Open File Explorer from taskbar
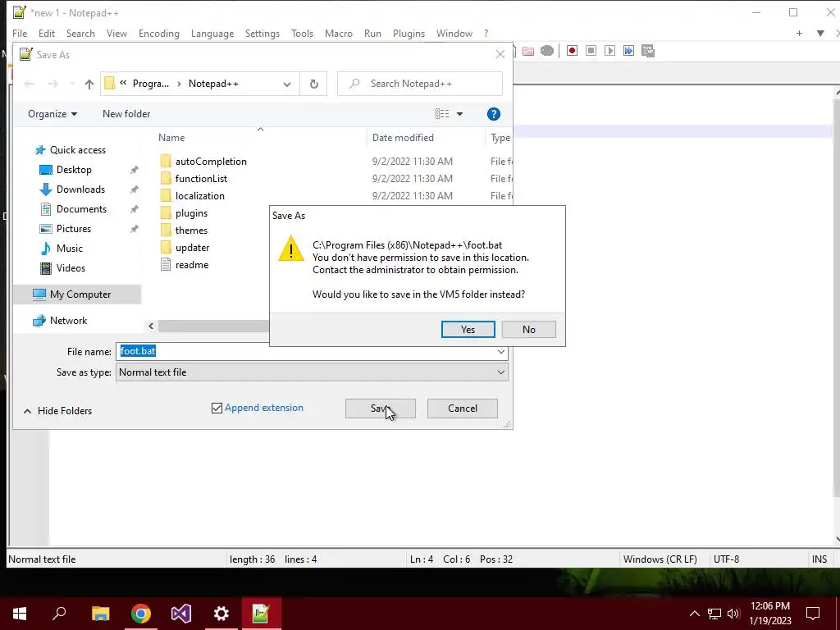The height and width of the screenshot is (630, 840). (100, 614)
